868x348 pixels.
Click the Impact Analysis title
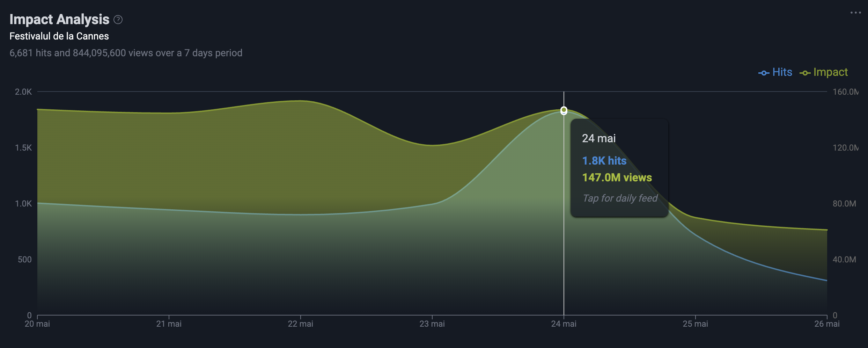coord(59,20)
